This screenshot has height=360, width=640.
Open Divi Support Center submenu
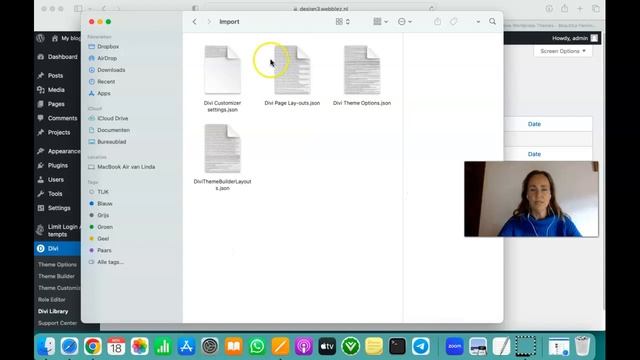click(x=57, y=323)
